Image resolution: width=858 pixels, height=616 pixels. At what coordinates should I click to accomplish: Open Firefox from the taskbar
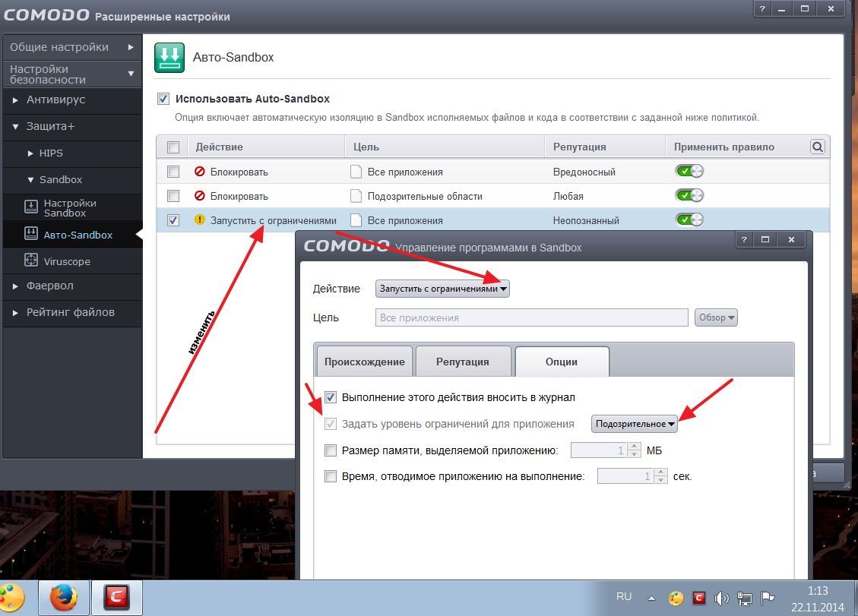(64, 597)
